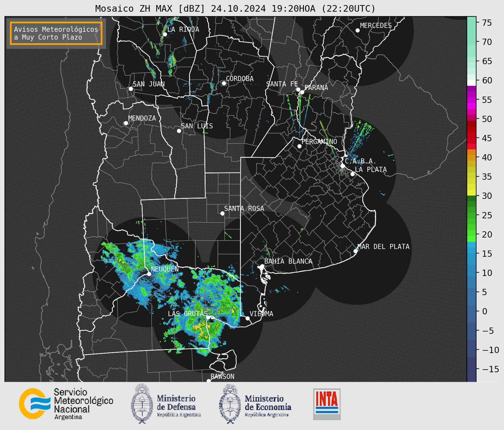The image size is (504, 430).
Task: Click the BAHÍA BLANCA label text
Action: point(288,261)
